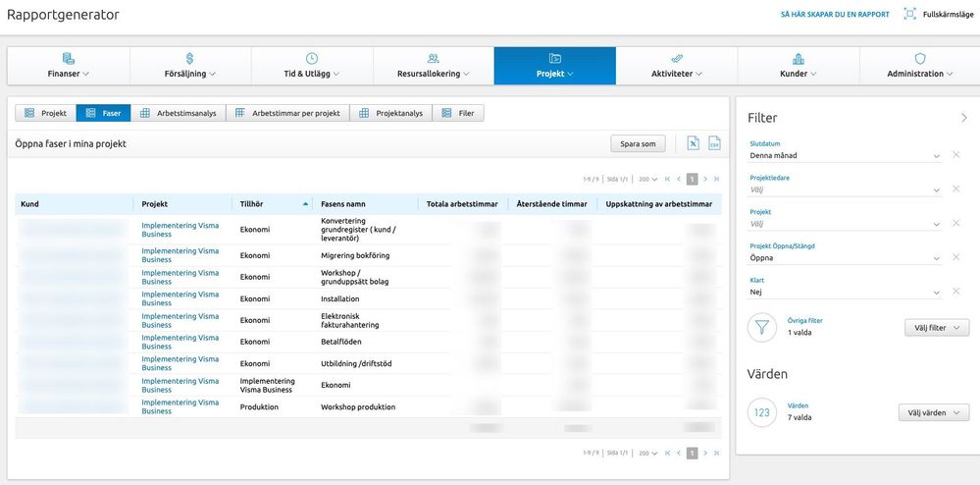Viewport: 980px width, 485px height.
Task: Sort by Fasens namn column
Action: click(365, 204)
